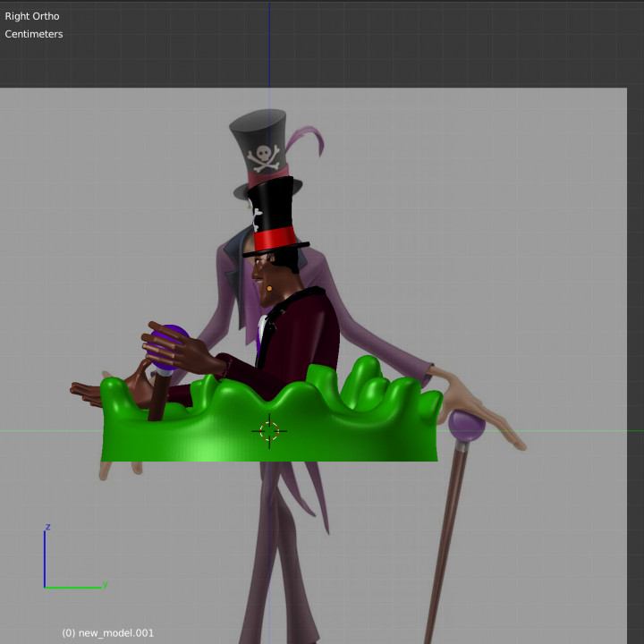644x644 pixels.
Task: Click the blue vertical axis line above the reference image
Action: (x=269, y=45)
